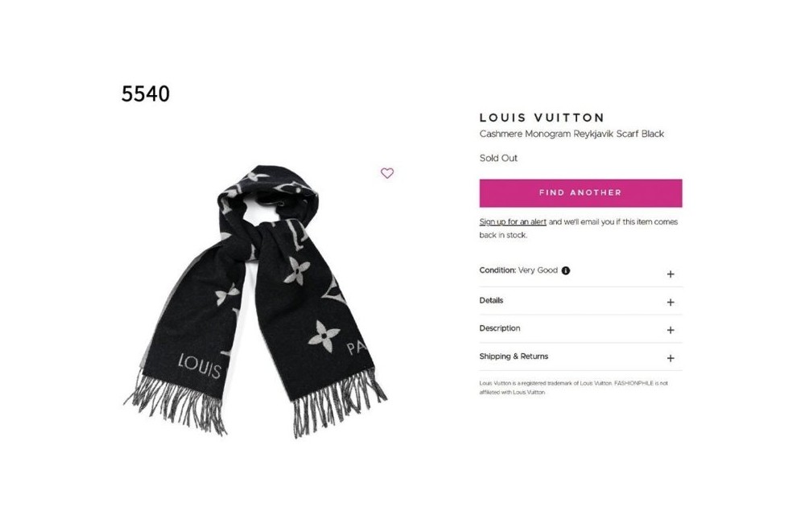Viewport: 805px width, 532px height.
Task: Click the LOUIS text on scarf end
Action: coord(199,365)
